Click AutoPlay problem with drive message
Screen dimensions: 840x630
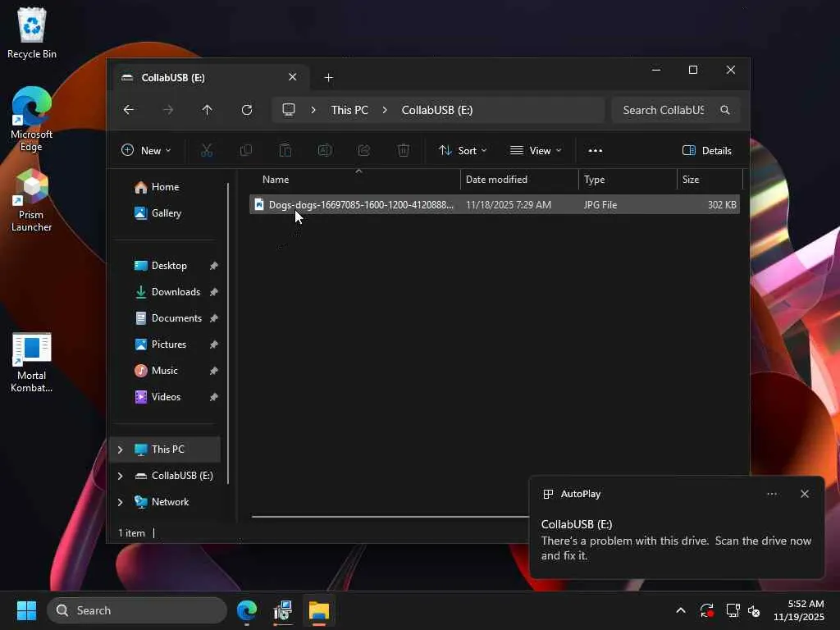pos(676,548)
